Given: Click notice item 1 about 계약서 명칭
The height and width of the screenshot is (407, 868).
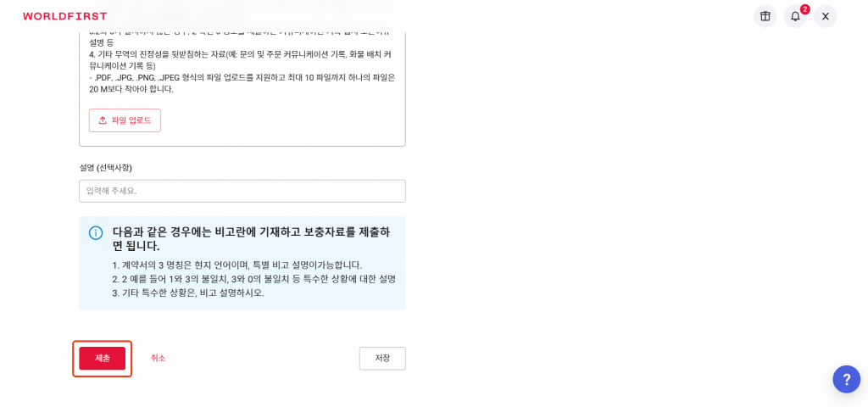Looking at the screenshot, I should [x=237, y=265].
